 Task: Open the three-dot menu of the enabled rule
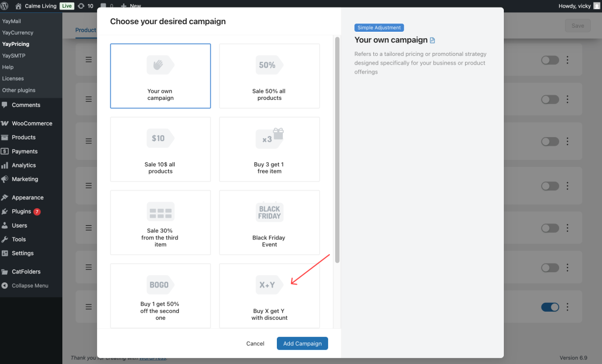(567, 307)
